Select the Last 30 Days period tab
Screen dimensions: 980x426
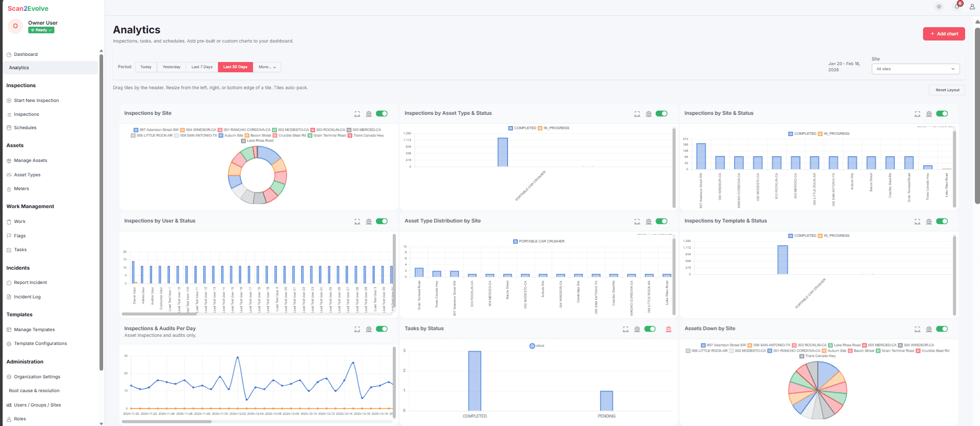point(235,67)
